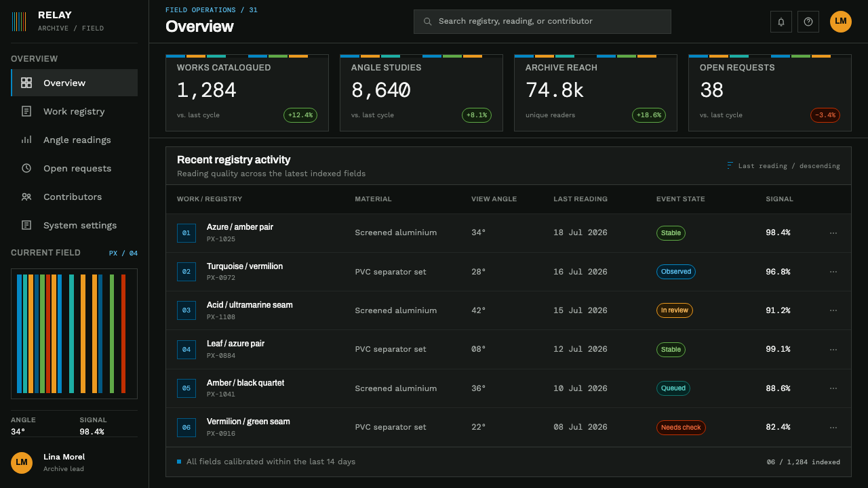Open more options for Azure / amber pair

click(x=833, y=233)
